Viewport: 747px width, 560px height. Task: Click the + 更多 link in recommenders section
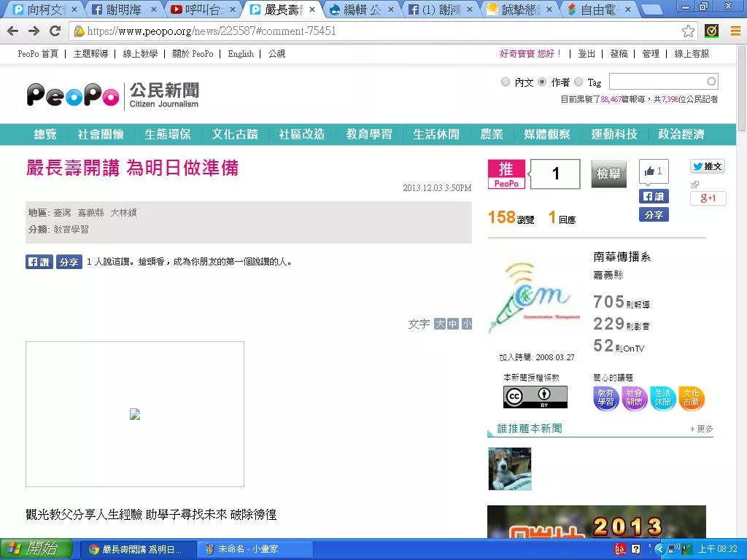point(702,429)
